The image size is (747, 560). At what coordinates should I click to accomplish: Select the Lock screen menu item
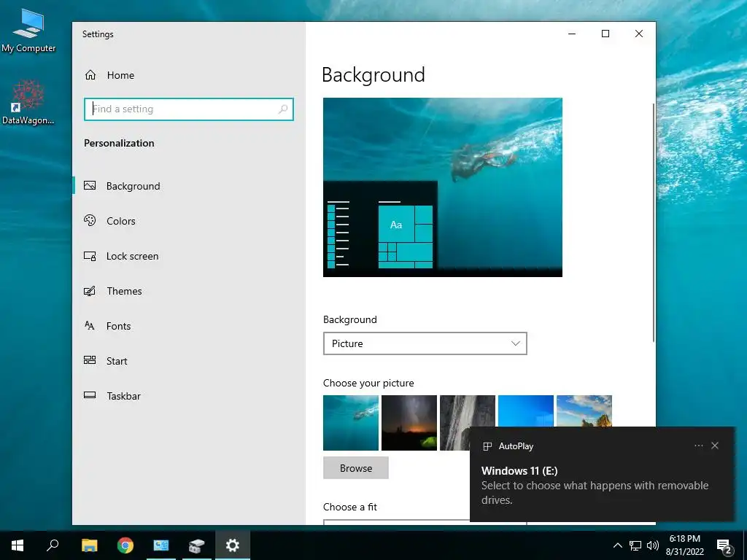click(x=133, y=256)
